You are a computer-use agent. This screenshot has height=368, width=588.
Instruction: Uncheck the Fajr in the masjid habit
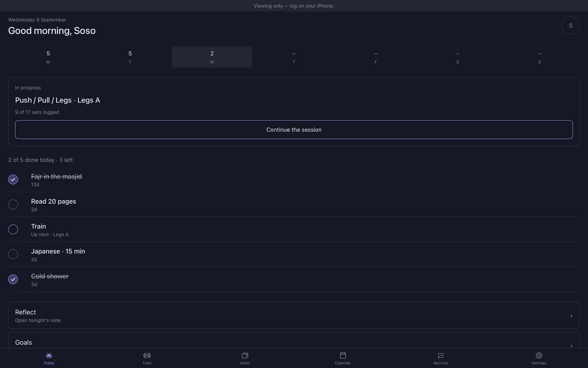click(x=13, y=179)
